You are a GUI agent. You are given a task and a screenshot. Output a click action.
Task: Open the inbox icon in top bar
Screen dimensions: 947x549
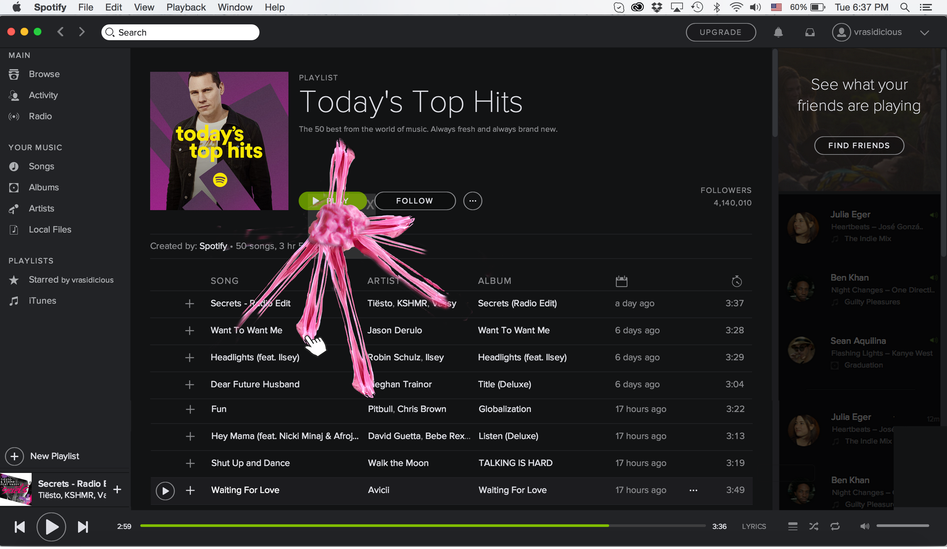coord(810,33)
